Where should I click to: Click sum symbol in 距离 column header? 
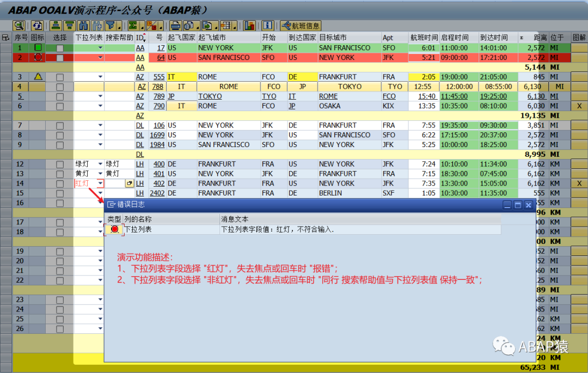522,38
